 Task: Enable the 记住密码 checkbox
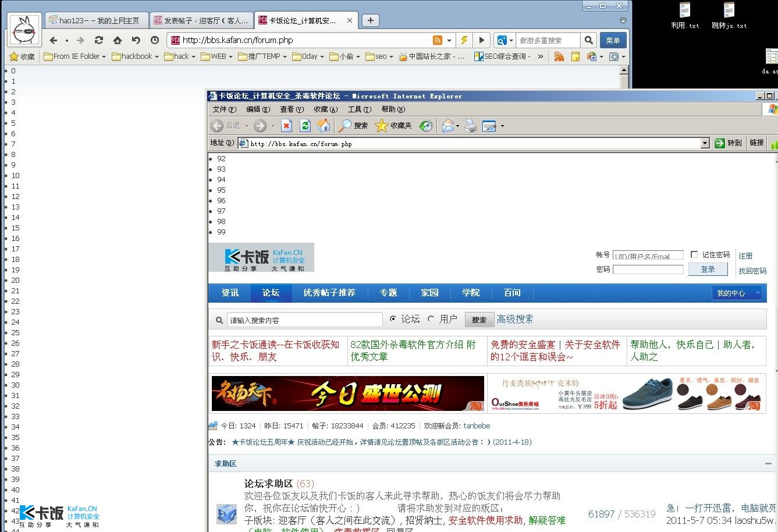pos(694,254)
